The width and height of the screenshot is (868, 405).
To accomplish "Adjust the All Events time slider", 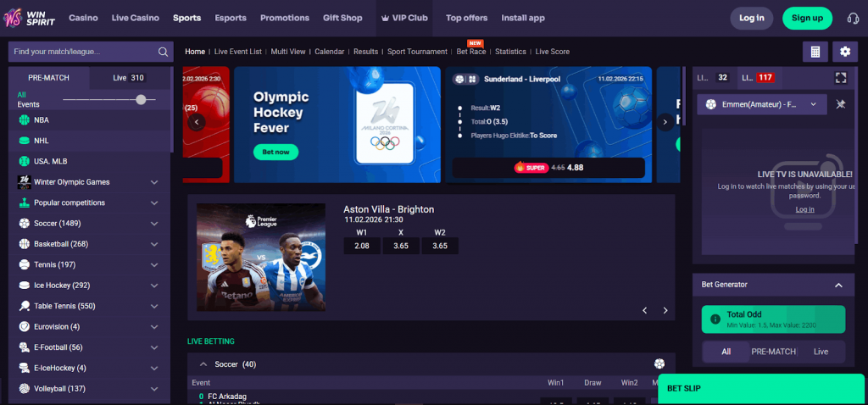I will tap(141, 100).
